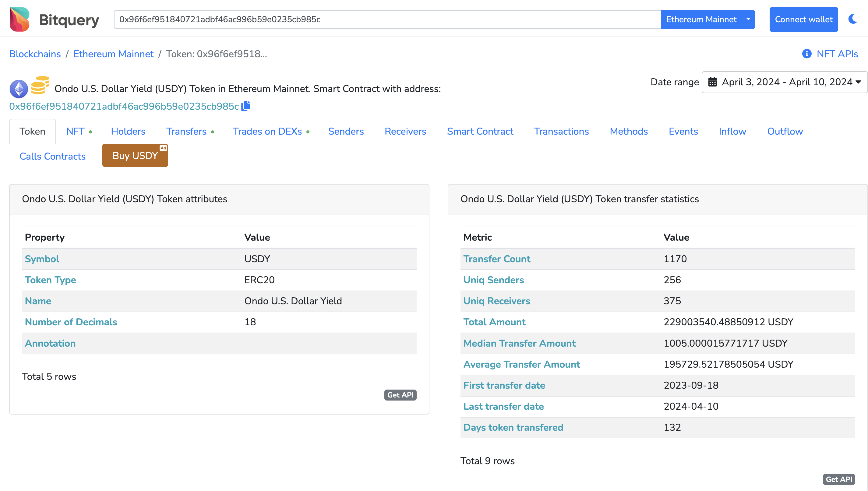Click Get API in Token attributes panel
Screen dimensions: 868x491
(400, 395)
